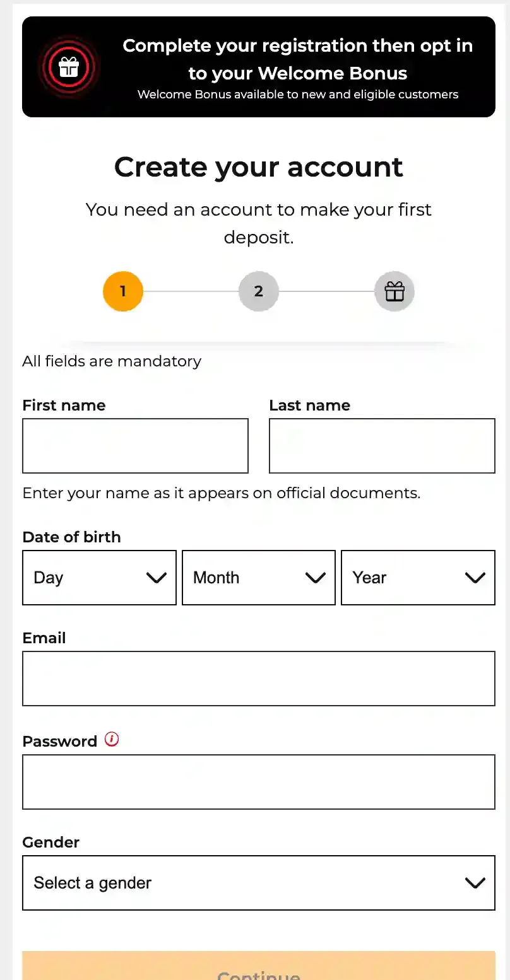This screenshot has width=510, height=980.
Task: Click the chevron on the Gender selector
Action: pyautogui.click(x=475, y=883)
